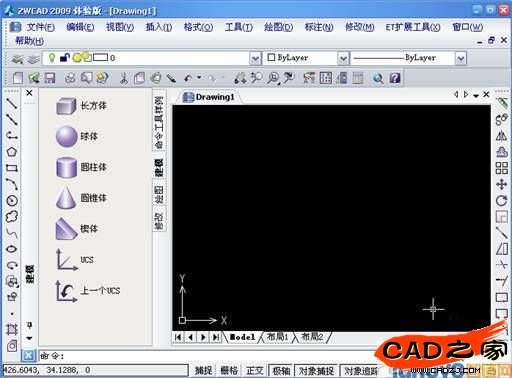The width and height of the screenshot is (512, 378).
Task: Toggle 正交 ortho mode
Action: [254, 370]
